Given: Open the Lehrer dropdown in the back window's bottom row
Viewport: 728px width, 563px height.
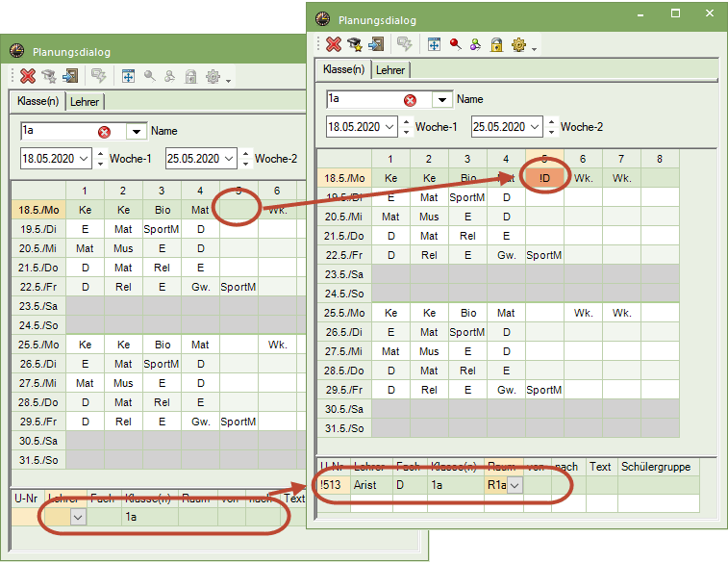Looking at the screenshot, I should pyautogui.click(x=78, y=517).
